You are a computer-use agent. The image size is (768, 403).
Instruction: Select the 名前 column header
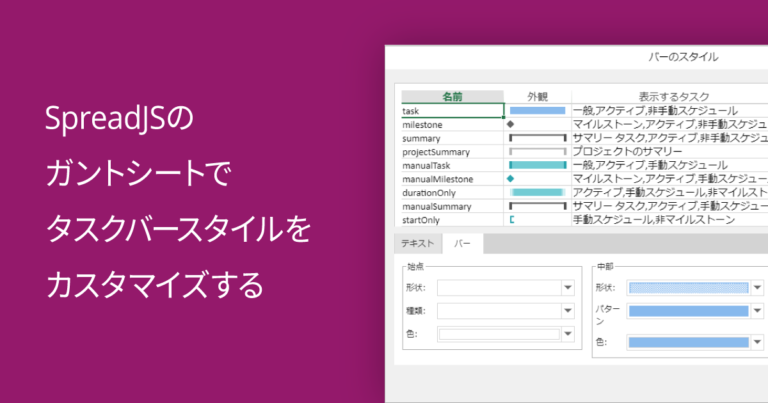point(453,96)
